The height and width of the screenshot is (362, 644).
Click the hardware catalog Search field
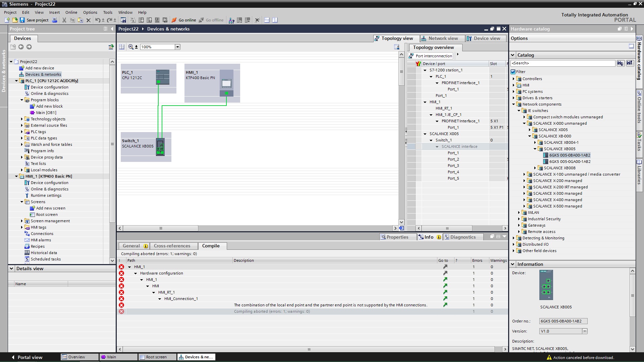(x=563, y=63)
